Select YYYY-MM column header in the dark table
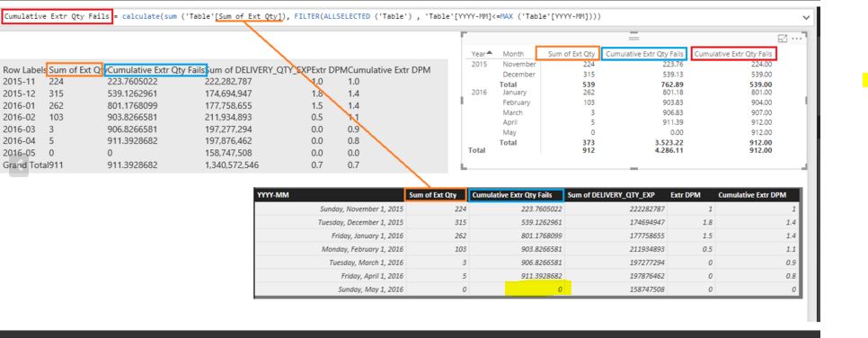Viewport: 868px width, 338px height. pyautogui.click(x=273, y=195)
